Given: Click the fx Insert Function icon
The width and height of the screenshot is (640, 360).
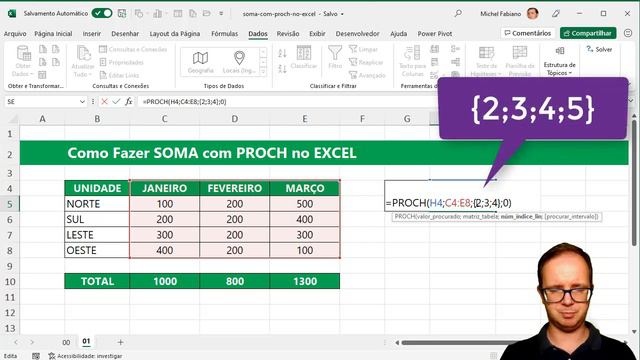Looking at the screenshot, I should point(129,101).
